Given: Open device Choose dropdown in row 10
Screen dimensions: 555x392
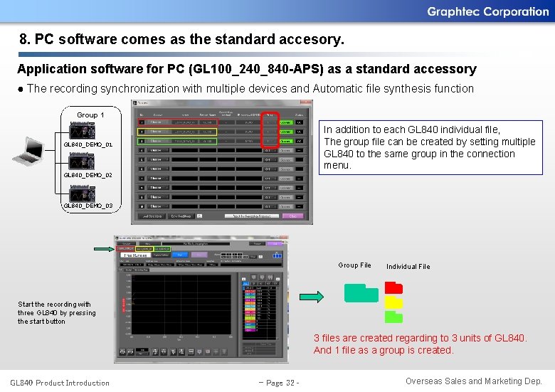Looking at the screenshot, I should (158, 206).
